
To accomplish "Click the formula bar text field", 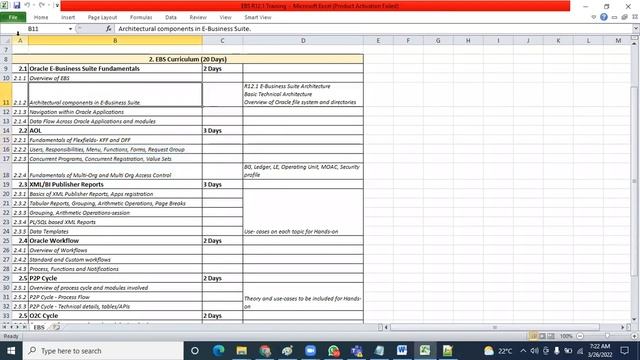I will (x=373, y=29).
